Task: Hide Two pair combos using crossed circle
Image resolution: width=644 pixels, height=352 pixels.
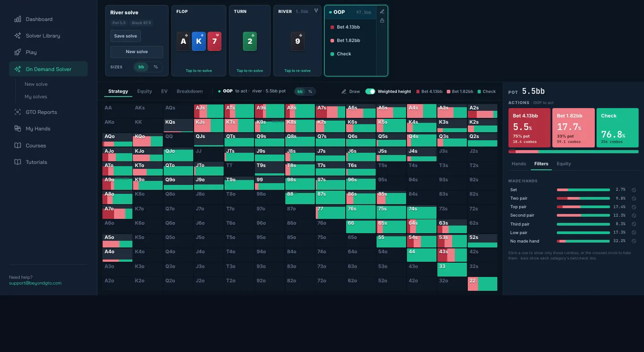Action: click(x=634, y=198)
